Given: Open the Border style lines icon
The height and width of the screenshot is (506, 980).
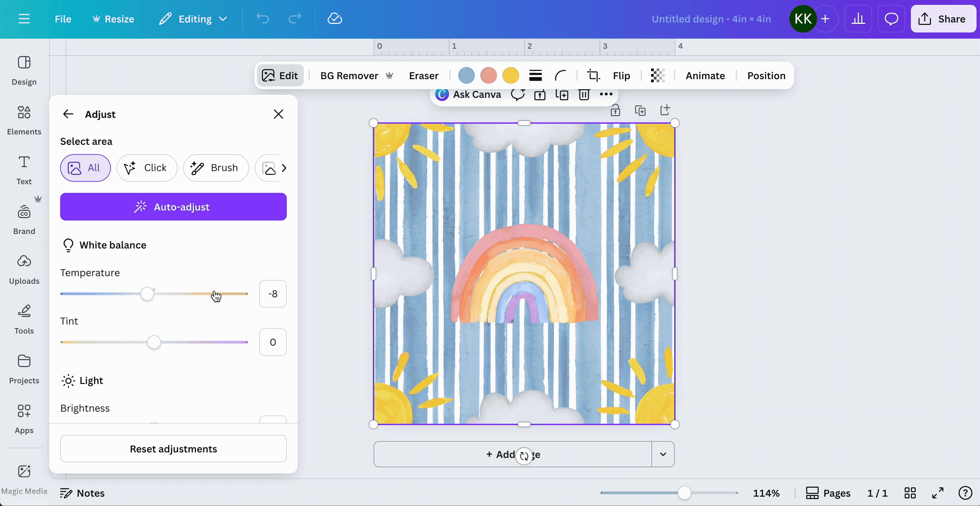Looking at the screenshot, I should click(x=535, y=75).
